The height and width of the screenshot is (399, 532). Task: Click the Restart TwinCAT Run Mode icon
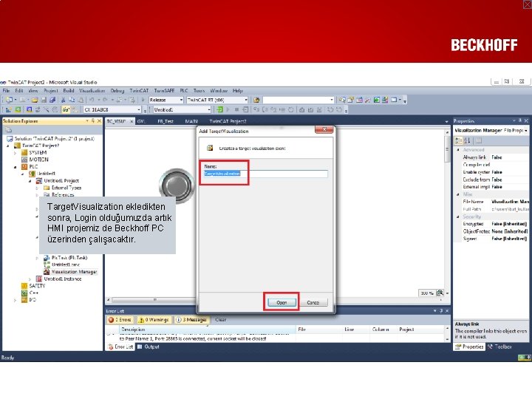18,109
